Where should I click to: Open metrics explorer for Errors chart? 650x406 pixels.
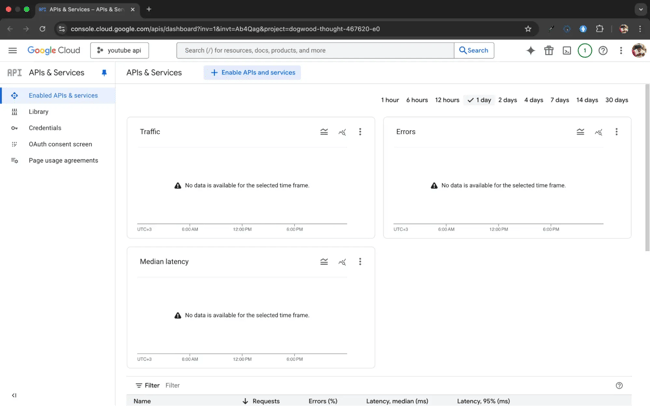(x=598, y=132)
